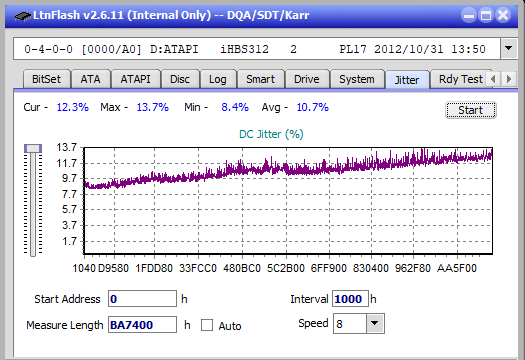The image size is (525, 360).
Task: Click the x-axis label 33FCC0
Action: (198, 268)
